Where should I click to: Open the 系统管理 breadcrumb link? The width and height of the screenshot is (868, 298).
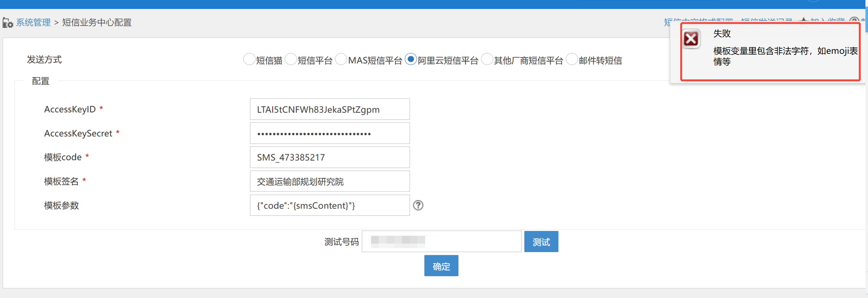click(33, 23)
